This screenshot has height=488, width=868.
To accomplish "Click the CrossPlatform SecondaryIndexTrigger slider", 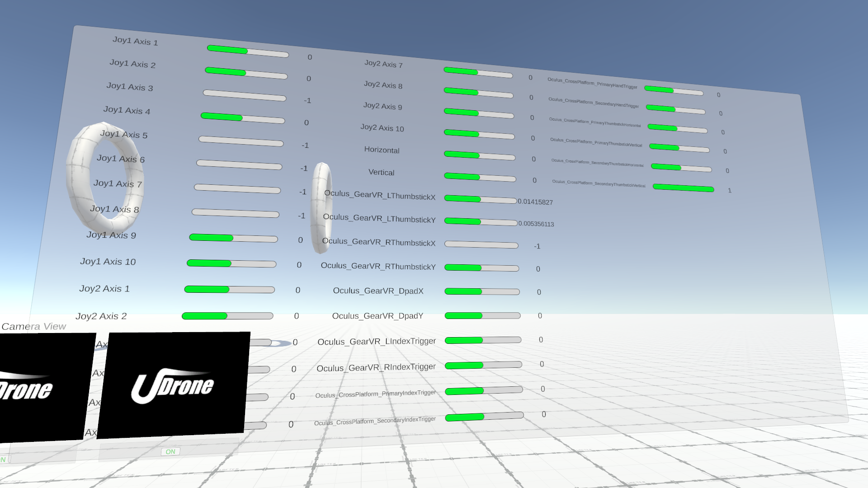I will pos(484,417).
